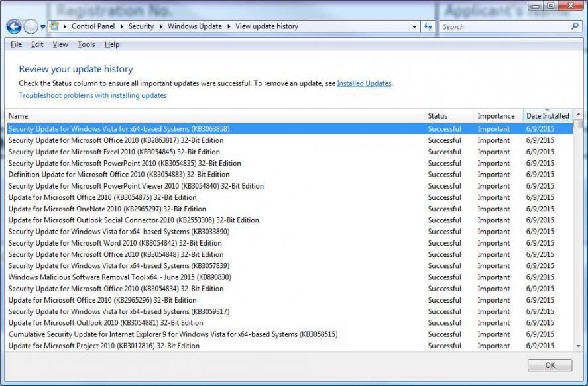Open Troubleshoot problems with installing updates
The height and width of the screenshot is (386, 588).
coord(93,95)
